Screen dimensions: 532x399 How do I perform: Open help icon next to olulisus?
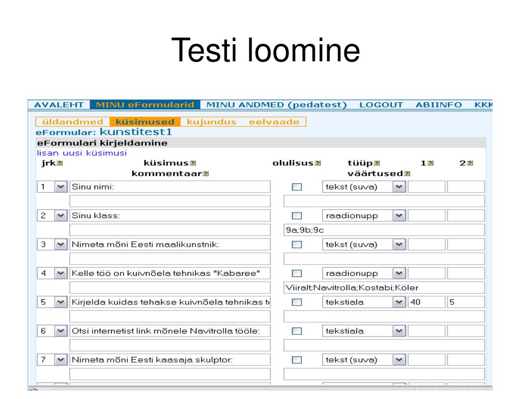pyautogui.click(x=318, y=163)
